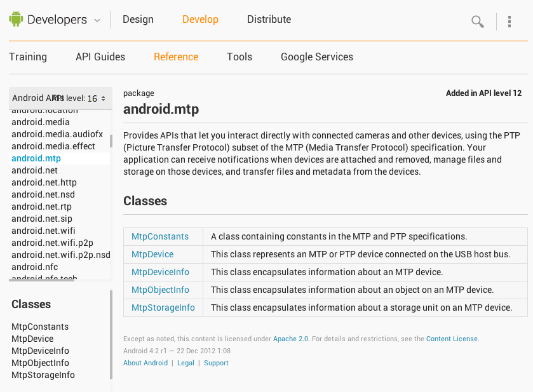Open the android.net package

tap(34, 170)
